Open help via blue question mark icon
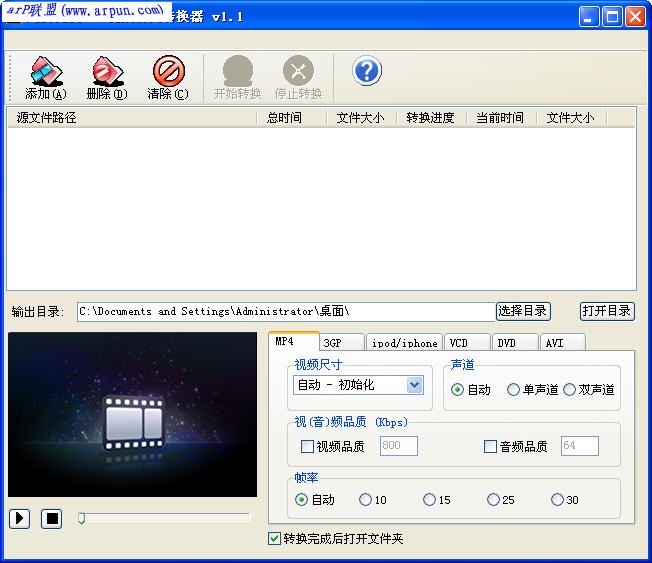The height and width of the screenshot is (563, 652). coord(367,71)
